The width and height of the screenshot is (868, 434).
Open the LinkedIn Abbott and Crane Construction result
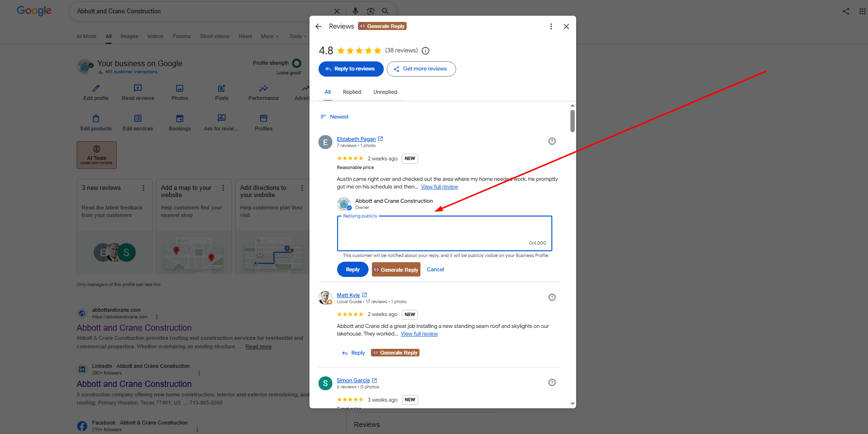pos(134,384)
